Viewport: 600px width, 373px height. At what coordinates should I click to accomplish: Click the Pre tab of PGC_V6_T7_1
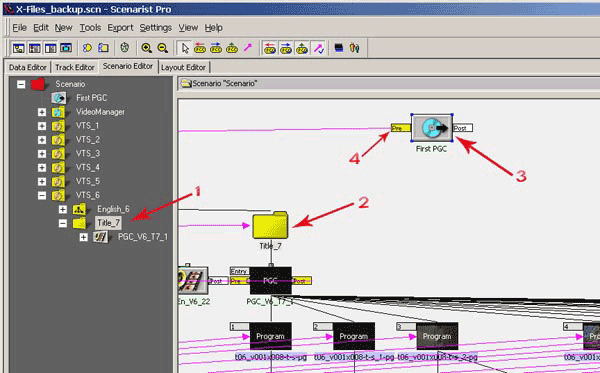[x=240, y=281]
